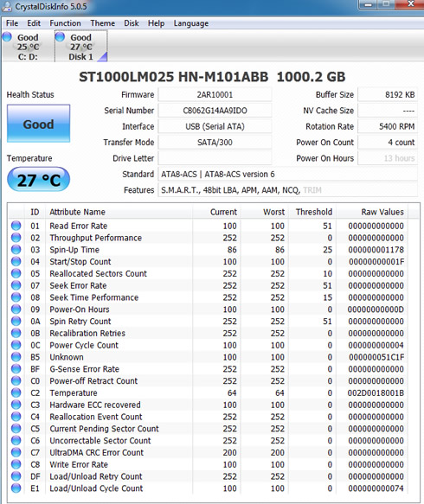Click status orb for Hardware ECC recovered

pyautogui.click(x=16, y=405)
